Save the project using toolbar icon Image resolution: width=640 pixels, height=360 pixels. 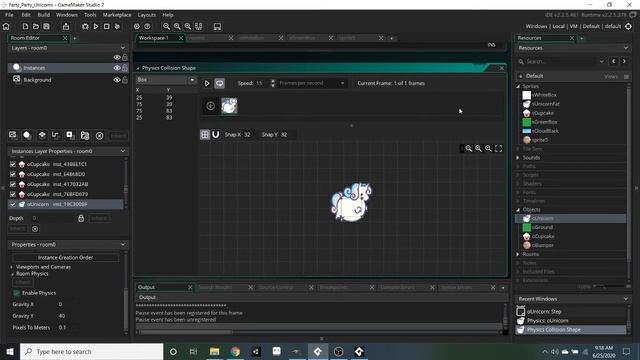(47, 27)
